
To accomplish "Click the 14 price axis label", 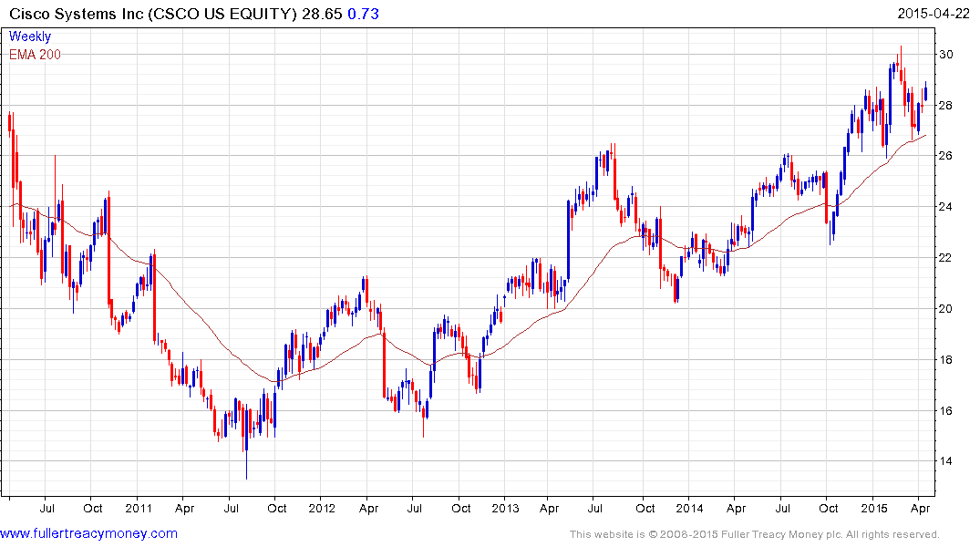I will [x=945, y=461].
